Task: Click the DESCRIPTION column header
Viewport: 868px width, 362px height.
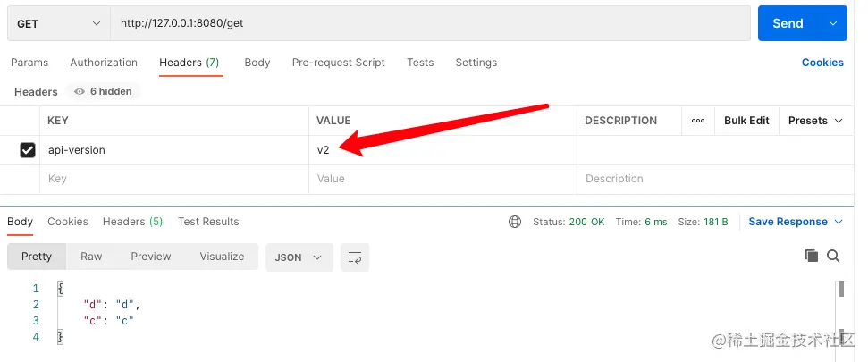Action: pyautogui.click(x=620, y=121)
